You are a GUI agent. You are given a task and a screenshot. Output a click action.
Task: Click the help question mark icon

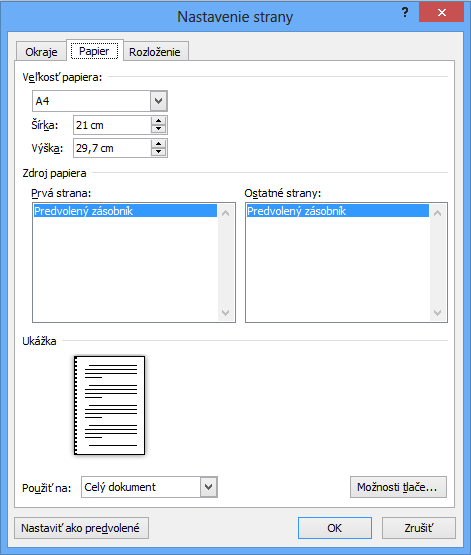tap(405, 13)
